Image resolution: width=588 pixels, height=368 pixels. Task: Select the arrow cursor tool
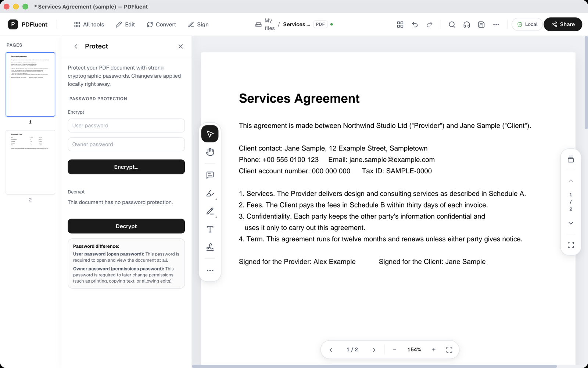coord(210,134)
